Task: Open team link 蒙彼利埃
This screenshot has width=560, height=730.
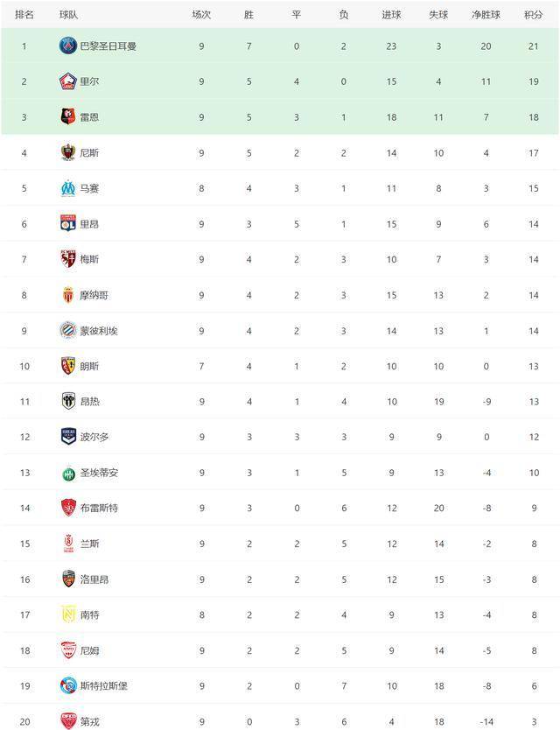Action: coord(99,331)
